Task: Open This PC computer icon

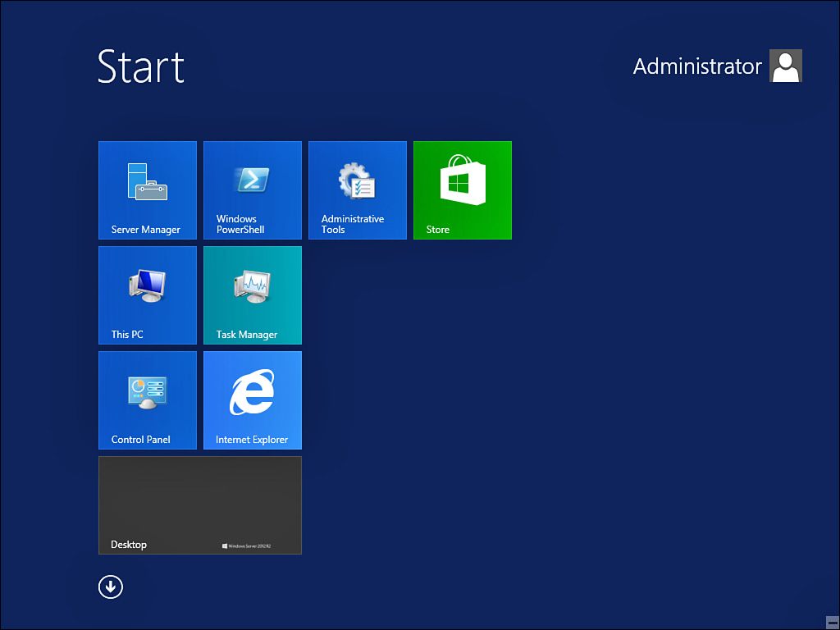Action: tap(148, 285)
